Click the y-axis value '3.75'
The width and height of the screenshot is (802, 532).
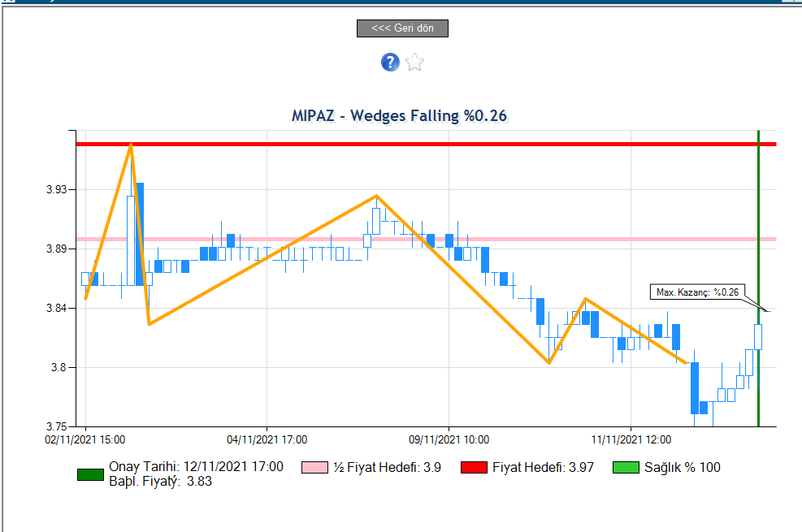pyautogui.click(x=56, y=426)
